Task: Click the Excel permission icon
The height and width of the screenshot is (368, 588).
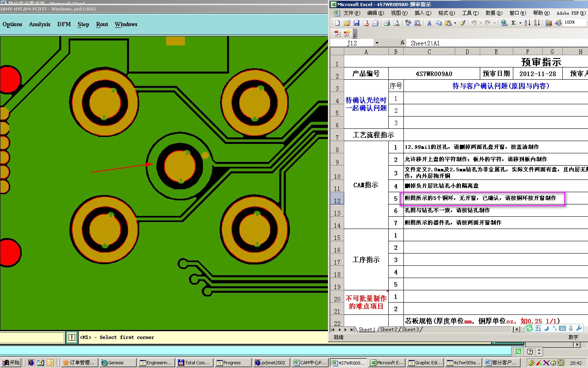Action: tap(366, 23)
